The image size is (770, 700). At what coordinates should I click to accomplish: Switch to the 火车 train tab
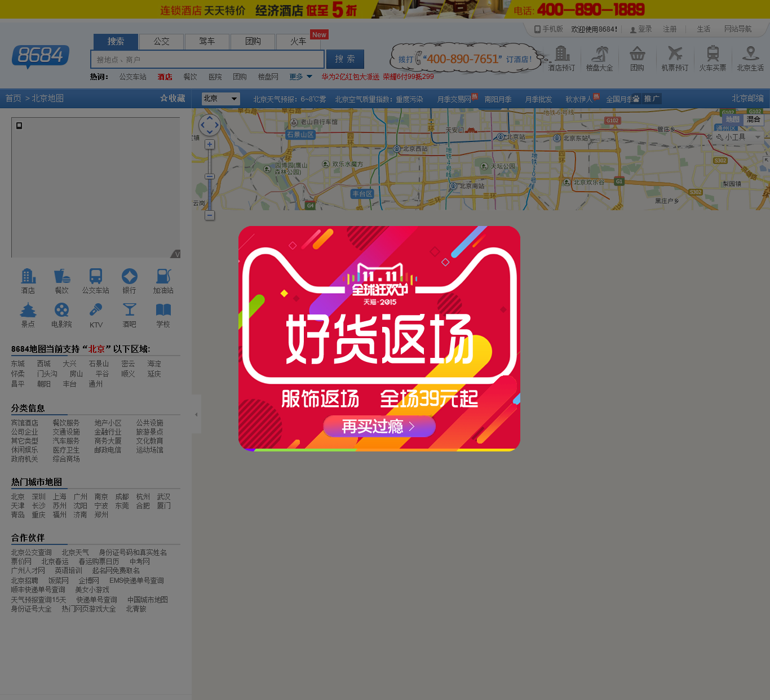point(298,41)
